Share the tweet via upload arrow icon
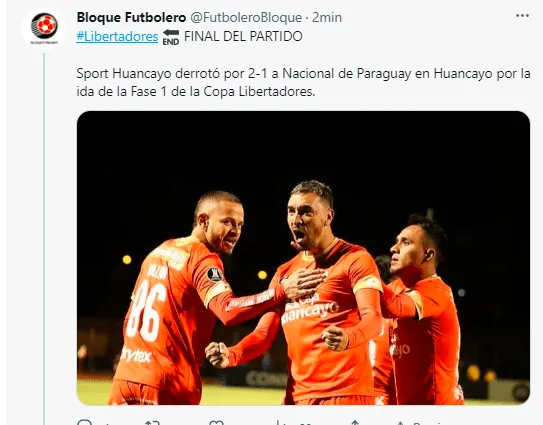 [354, 422]
